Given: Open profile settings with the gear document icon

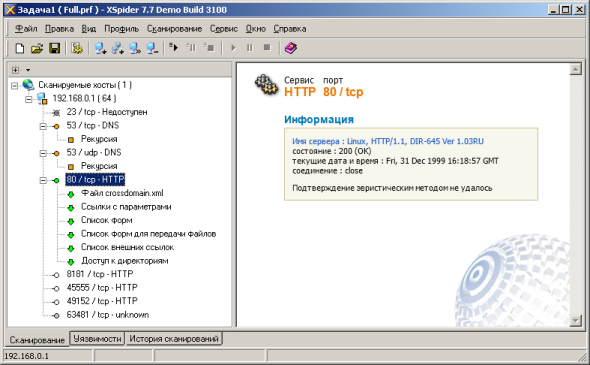Looking at the screenshot, I should (x=77, y=48).
